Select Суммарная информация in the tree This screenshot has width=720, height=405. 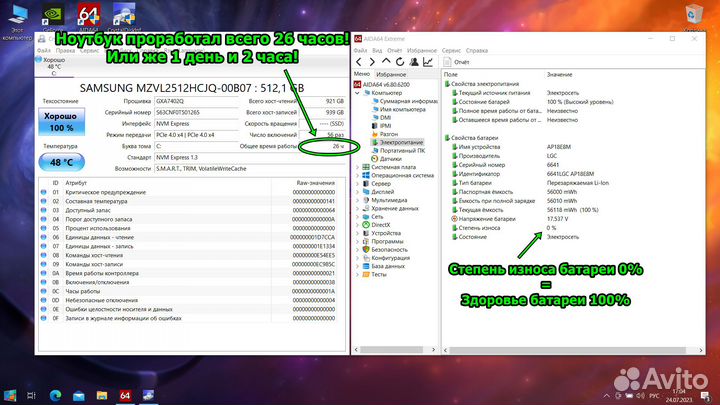point(405,101)
